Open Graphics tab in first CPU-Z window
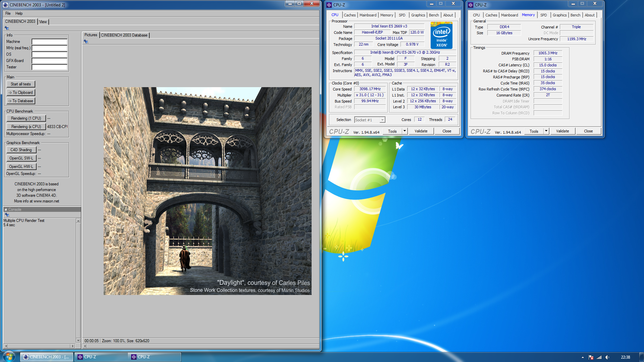This screenshot has height=362, width=644. click(418, 15)
